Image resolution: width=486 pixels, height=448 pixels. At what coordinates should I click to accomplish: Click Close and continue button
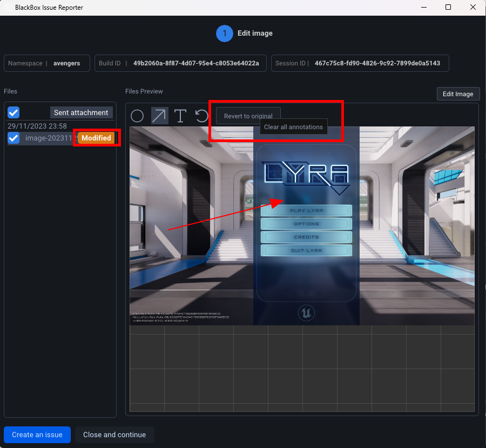click(x=114, y=434)
